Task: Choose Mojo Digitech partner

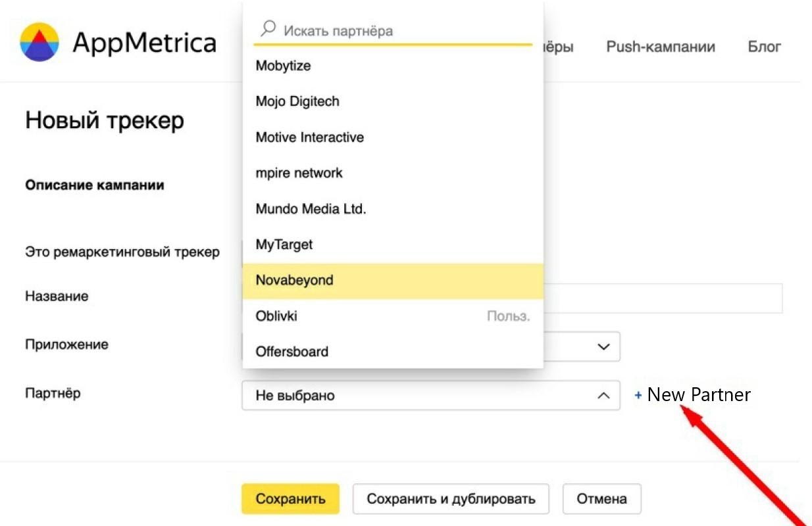Action: coord(393,101)
